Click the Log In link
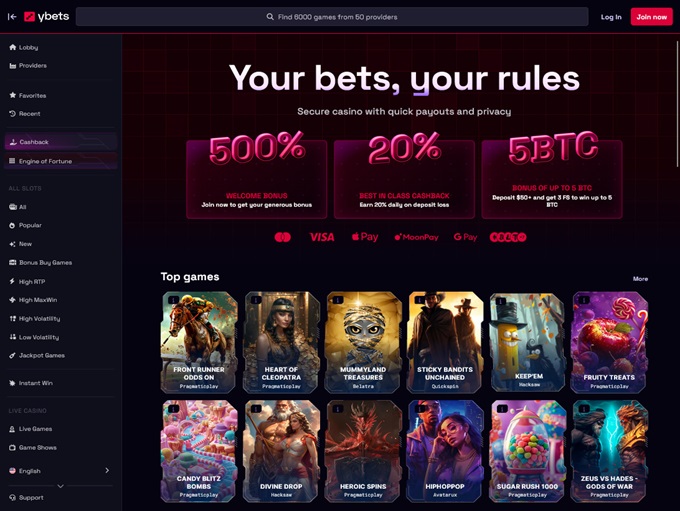The image size is (680, 511). tap(611, 17)
